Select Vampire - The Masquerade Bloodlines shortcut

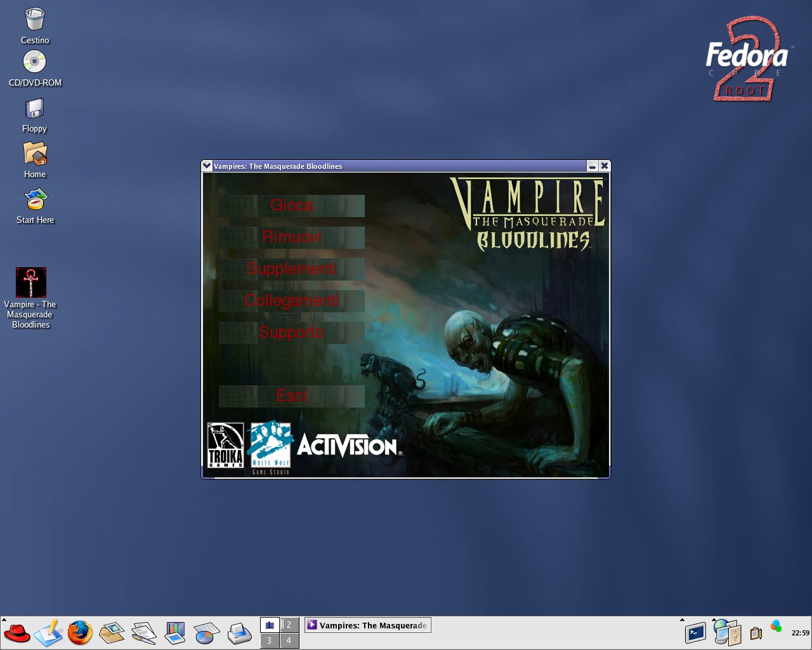(30, 298)
